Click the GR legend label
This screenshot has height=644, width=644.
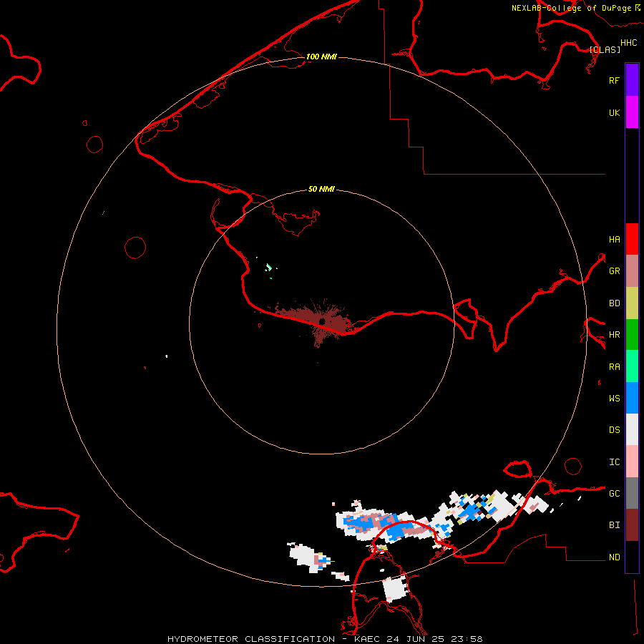[614, 270]
